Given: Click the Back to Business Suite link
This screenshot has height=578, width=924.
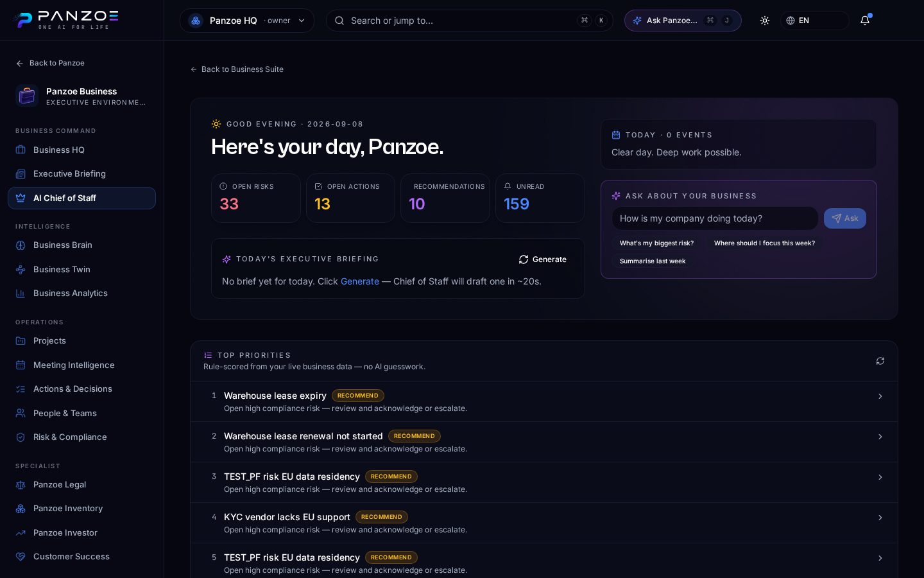Looking at the screenshot, I should coord(237,69).
